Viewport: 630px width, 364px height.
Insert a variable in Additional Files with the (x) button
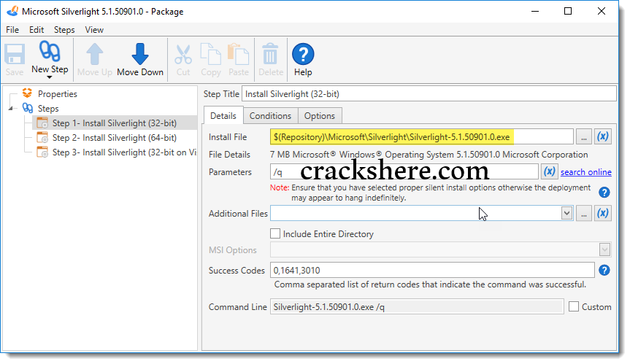tap(603, 213)
